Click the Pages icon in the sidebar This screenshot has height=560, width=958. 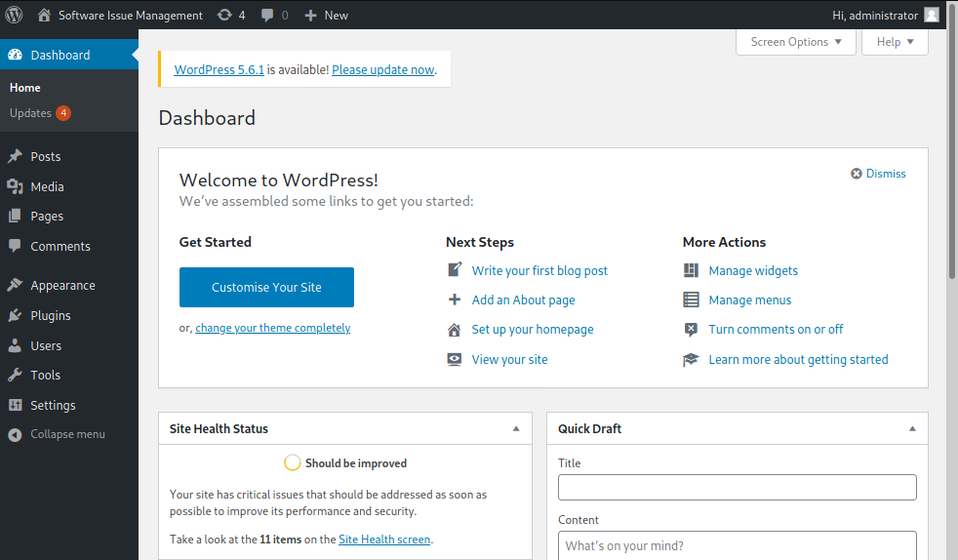point(15,216)
